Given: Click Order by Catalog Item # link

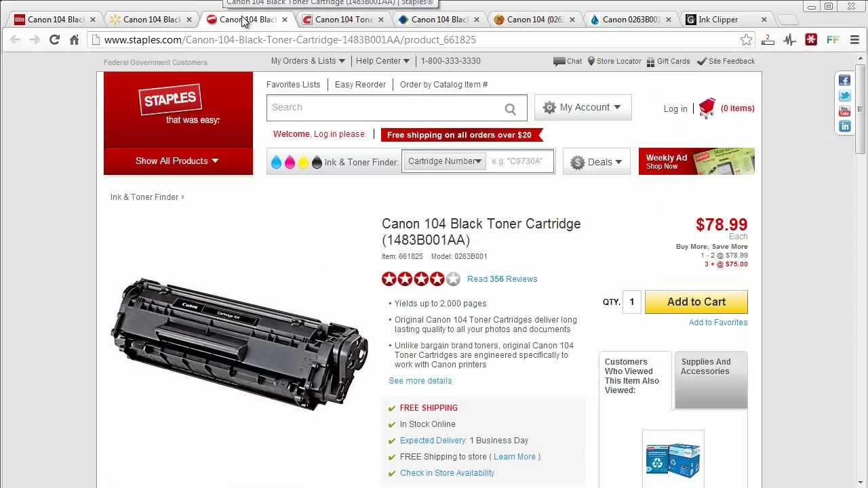Looking at the screenshot, I should click(x=443, y=85).
